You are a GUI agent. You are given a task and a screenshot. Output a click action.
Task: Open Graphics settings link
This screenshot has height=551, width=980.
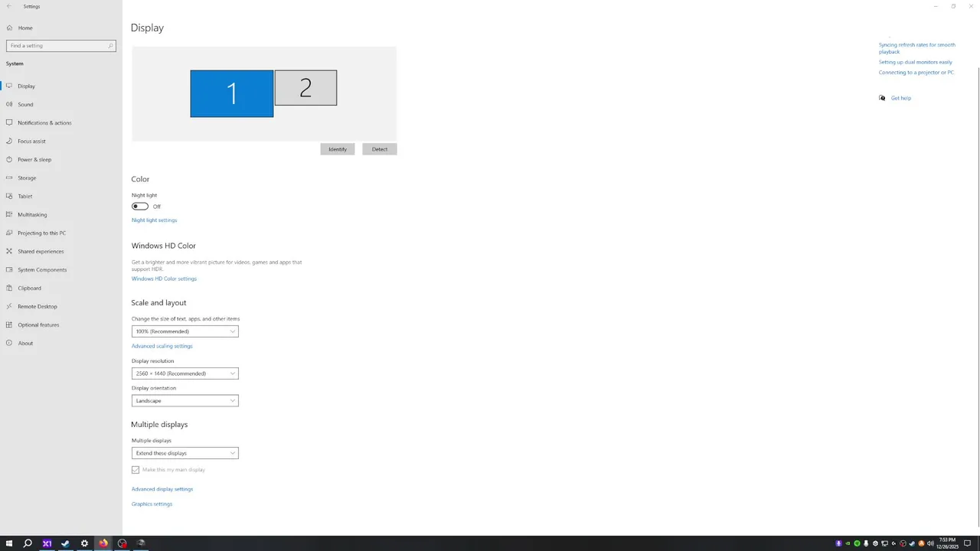point(152,504)
